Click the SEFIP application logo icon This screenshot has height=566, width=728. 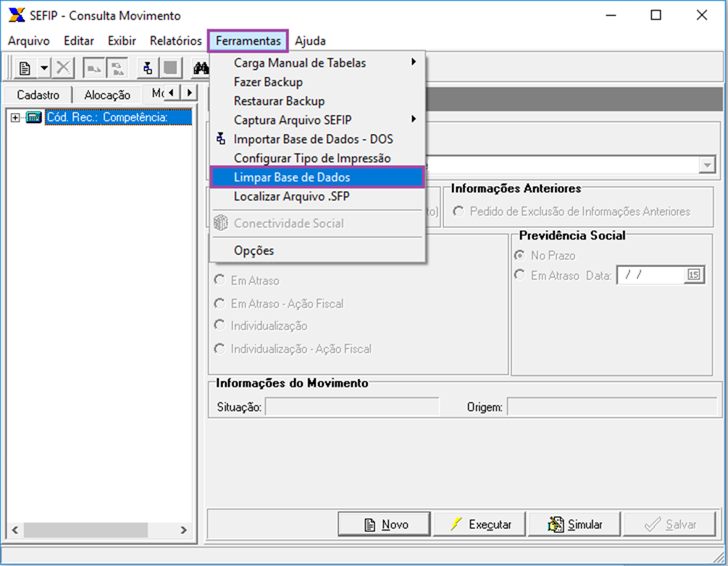(17, 15)
